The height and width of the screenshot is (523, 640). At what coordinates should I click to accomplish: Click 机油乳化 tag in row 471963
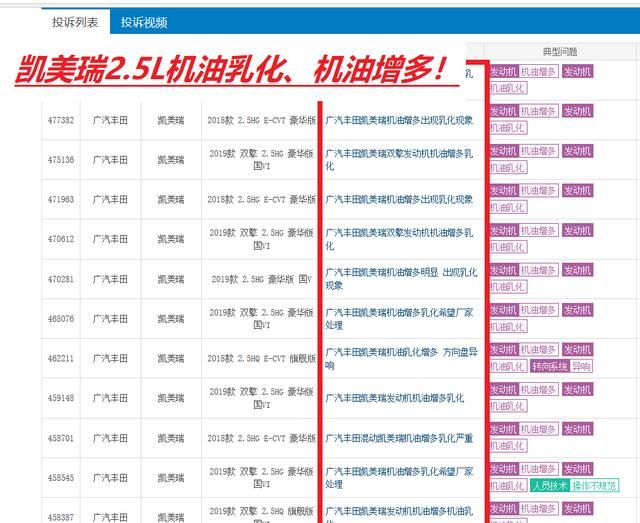click(508, 207)
